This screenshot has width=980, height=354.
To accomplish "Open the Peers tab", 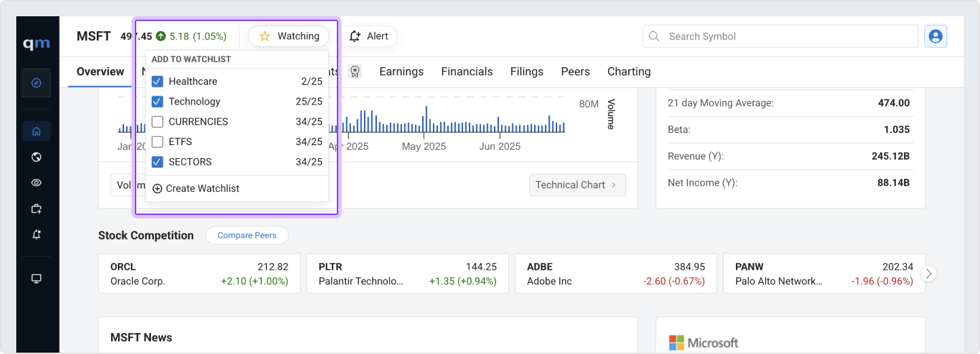I will click(575, 71).
